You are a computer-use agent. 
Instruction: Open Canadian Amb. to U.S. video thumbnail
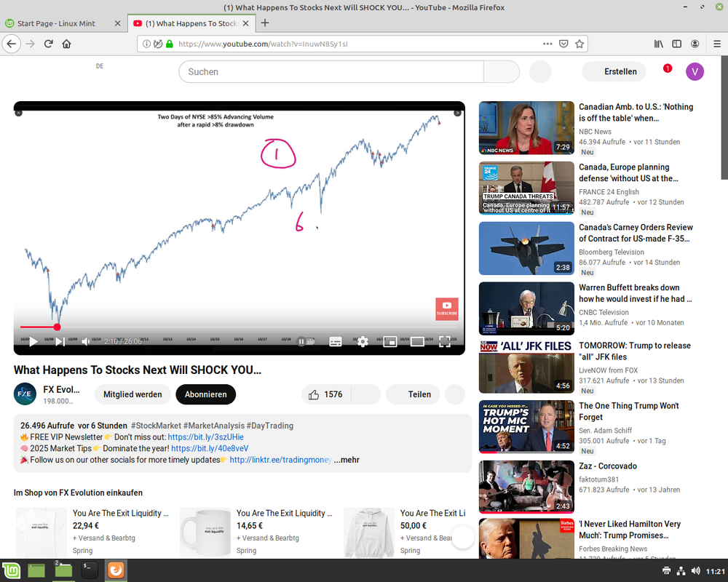(x=526, y=128)
